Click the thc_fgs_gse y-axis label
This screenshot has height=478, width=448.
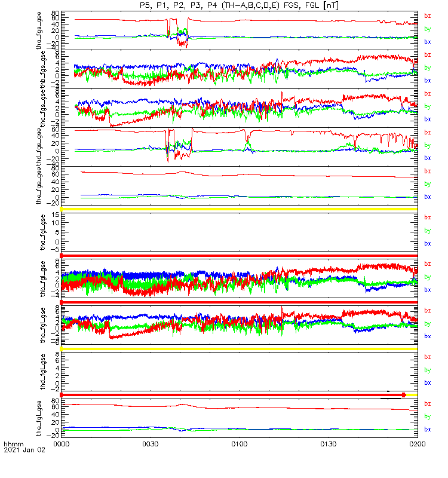42,109
